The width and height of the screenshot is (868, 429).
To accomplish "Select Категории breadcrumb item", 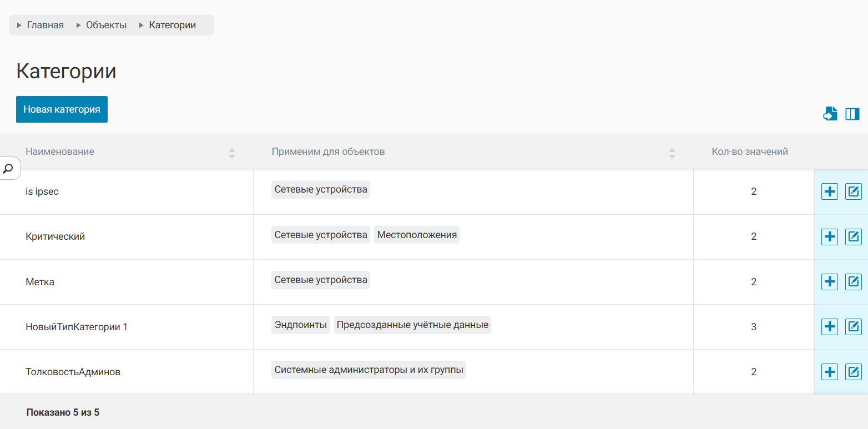I will tap(172, 25).
